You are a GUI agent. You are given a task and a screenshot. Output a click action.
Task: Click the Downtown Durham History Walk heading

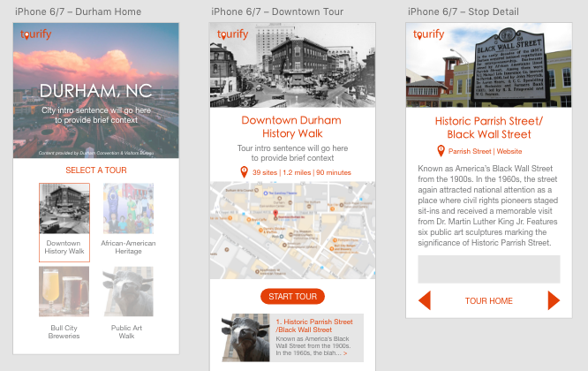coord(292,126)
